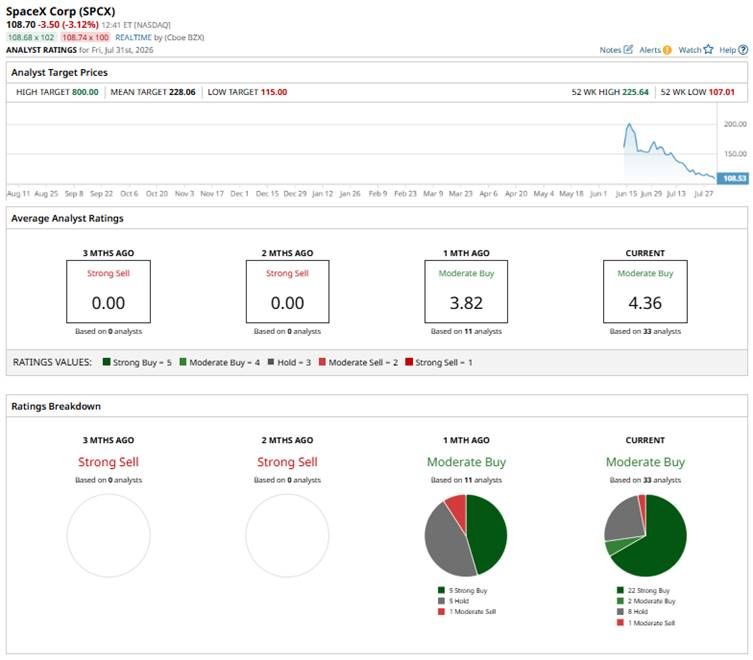Click the 108.53 price marker on chart
This screenshot has width=753, height=660.
coord(733,179)
